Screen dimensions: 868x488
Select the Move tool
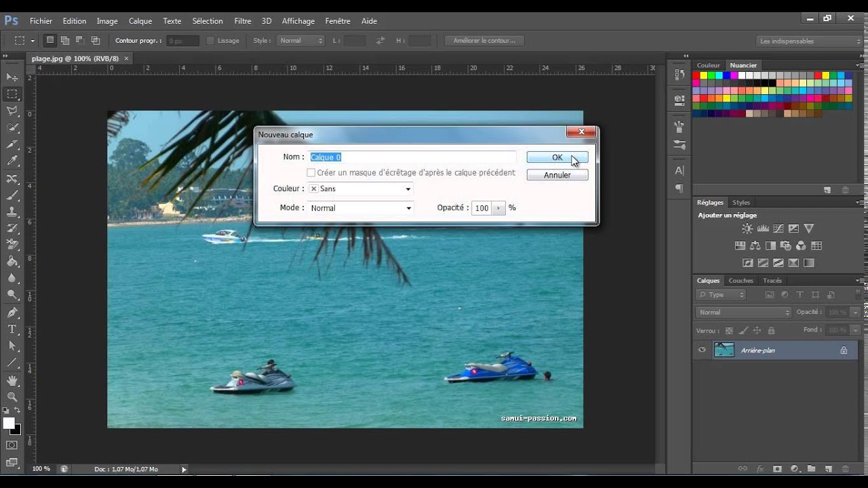click(12, 77)
